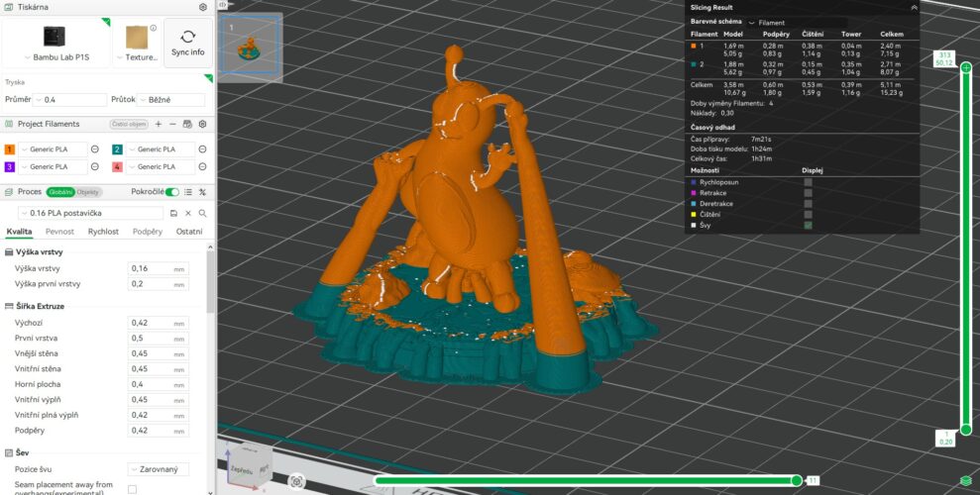This screenshot has width=980, height=495.
Task: Switch to the Rychlost tab
Action: [103, 232]
